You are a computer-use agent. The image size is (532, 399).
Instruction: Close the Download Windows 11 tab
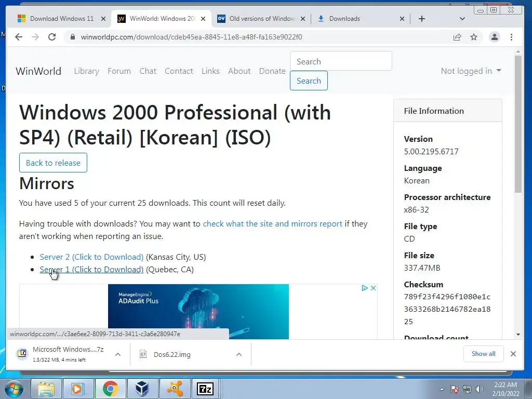103,19
